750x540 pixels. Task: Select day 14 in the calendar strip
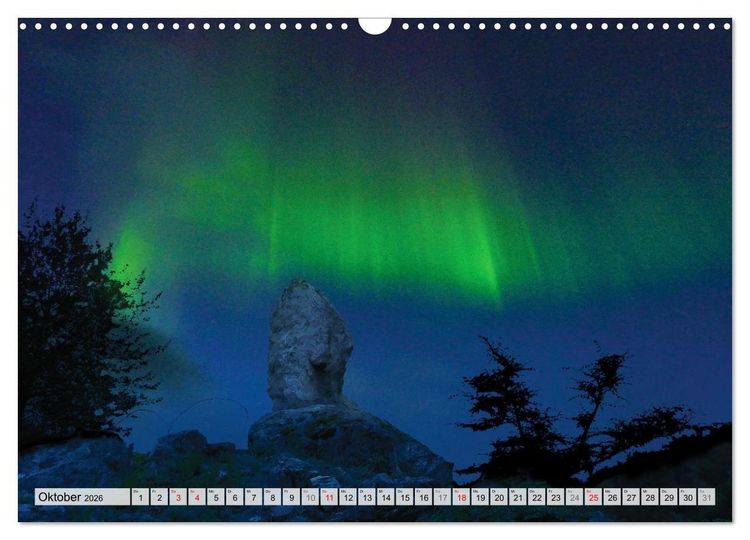tap(386, 496)
